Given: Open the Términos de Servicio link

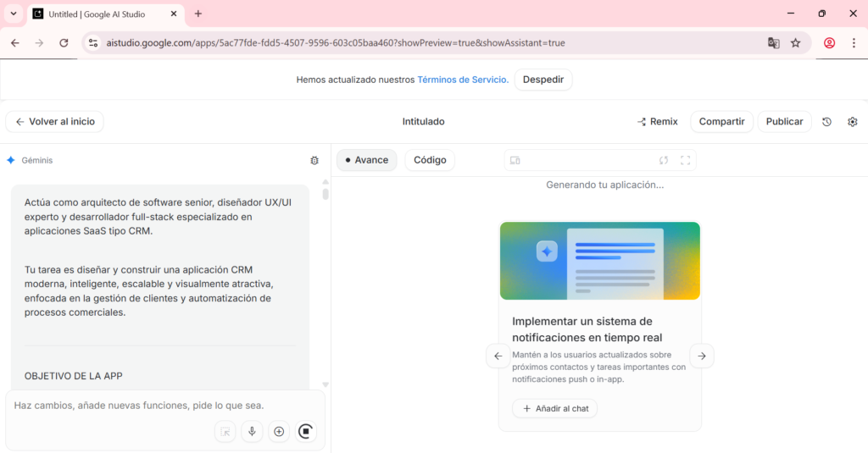Looking at the screenshot, I should tap(463, 80).
